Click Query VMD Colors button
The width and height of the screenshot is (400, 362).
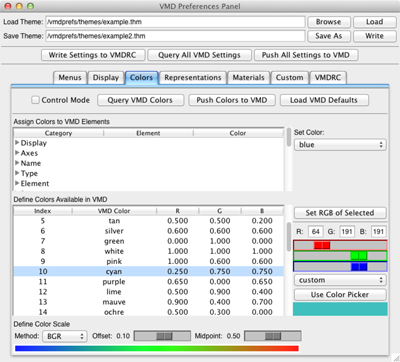[140, 100]
